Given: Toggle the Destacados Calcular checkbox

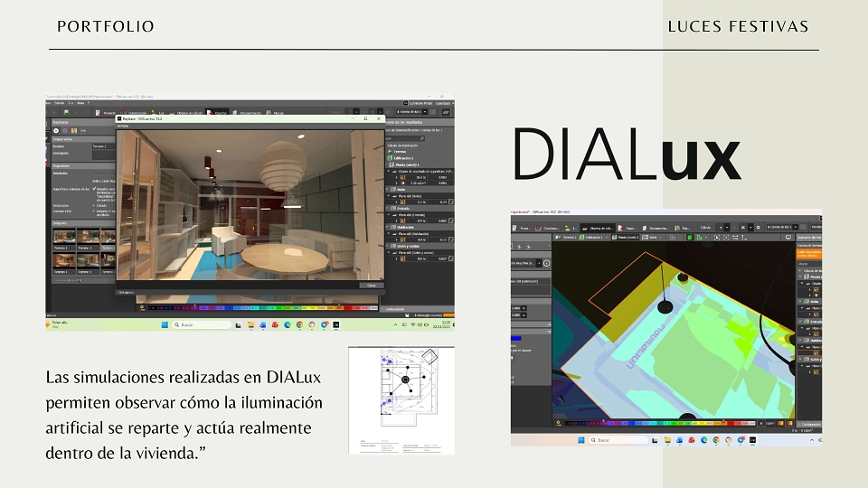Looking at the screenshot, I should [94, 205].
